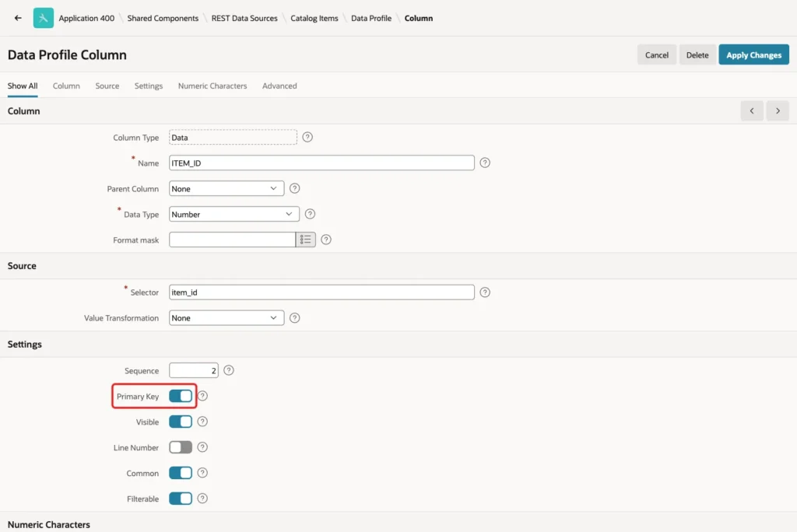This screenshot has height=532, width=797.
Task: Open help for Format mask
Action: [x=326, y=240]
